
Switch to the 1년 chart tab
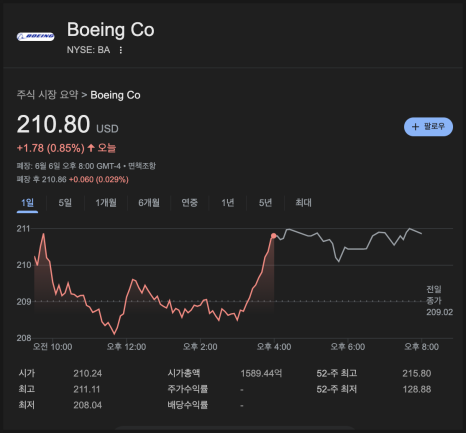pyautogui.click(x=228, y=203)
